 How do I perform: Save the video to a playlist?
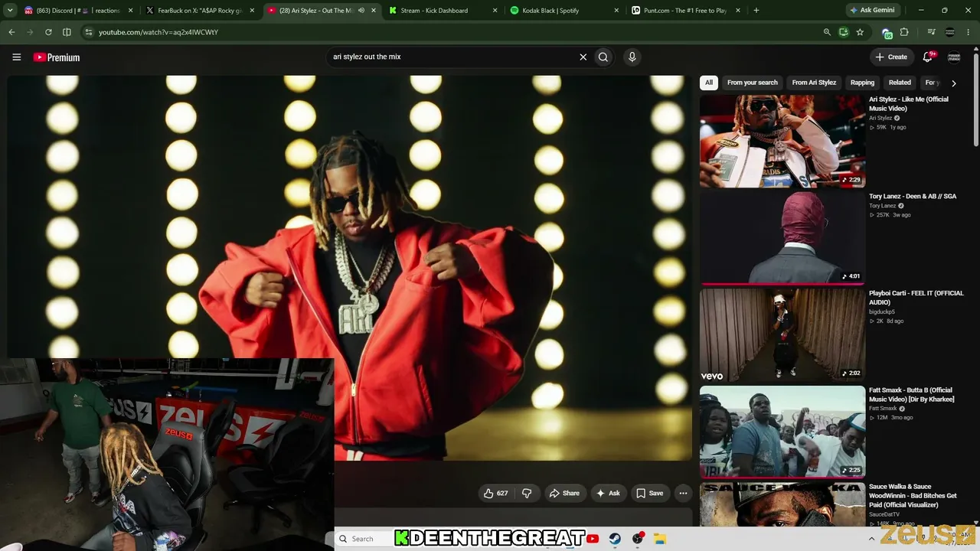(x=650, y=494)
